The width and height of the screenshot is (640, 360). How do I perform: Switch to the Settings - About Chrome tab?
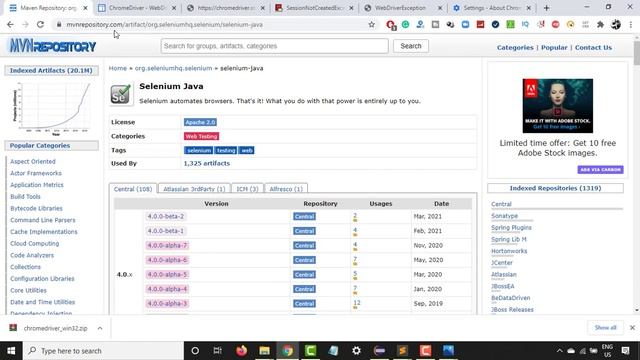(x=492, y=8)
